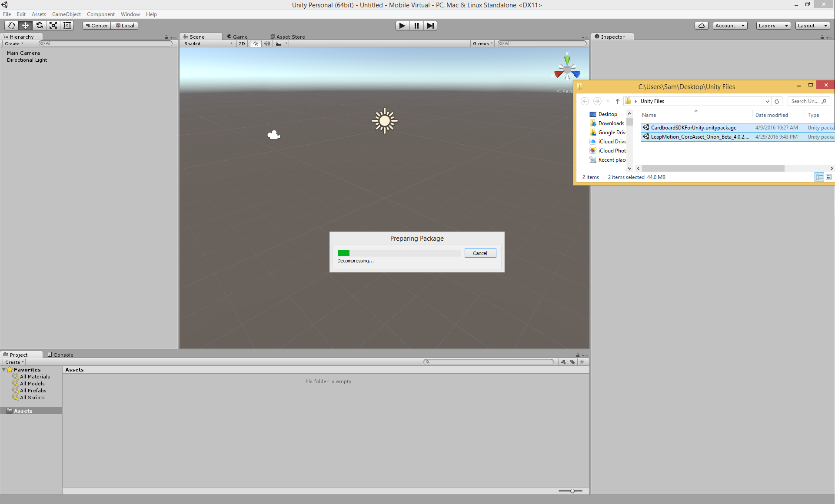The height and width of the screenshot is (504, 835).
Task: Select the Rotate tool
Action: tap(39, 26)
